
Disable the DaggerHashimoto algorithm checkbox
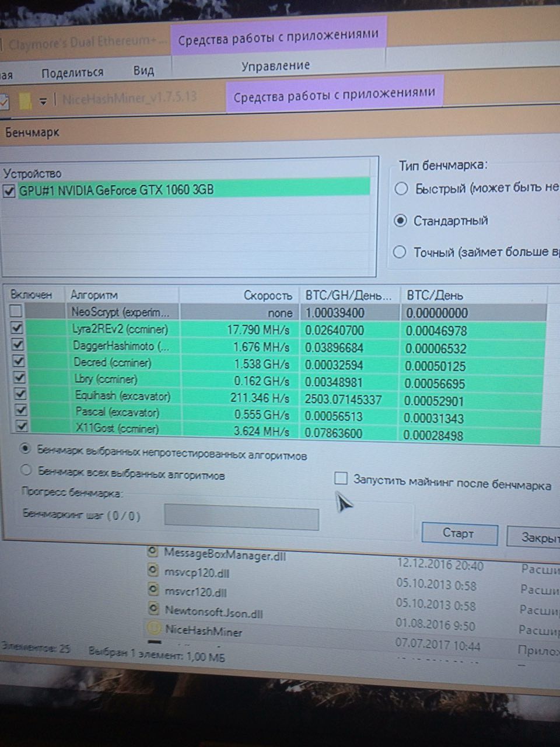[x=18, y=345]
